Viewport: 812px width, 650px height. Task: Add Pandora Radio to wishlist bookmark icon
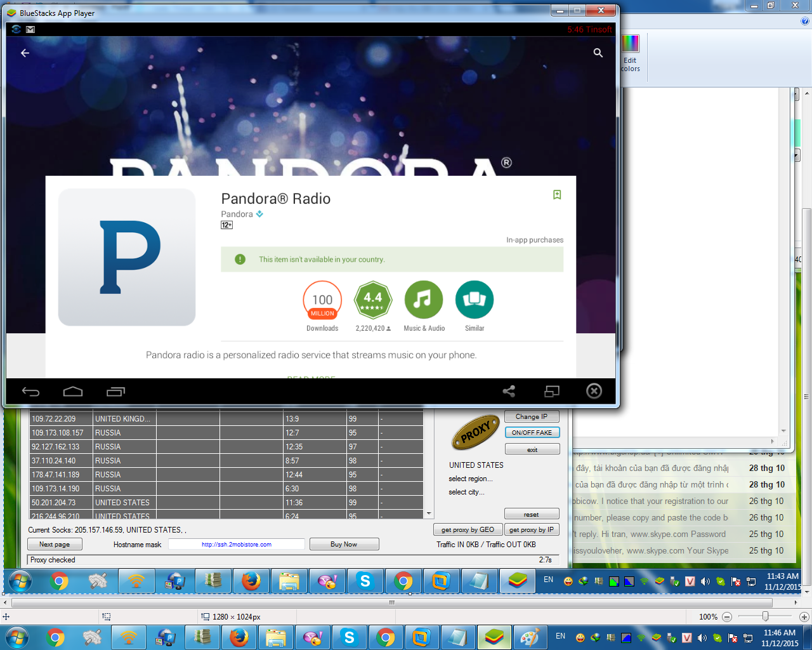point(557,195)
